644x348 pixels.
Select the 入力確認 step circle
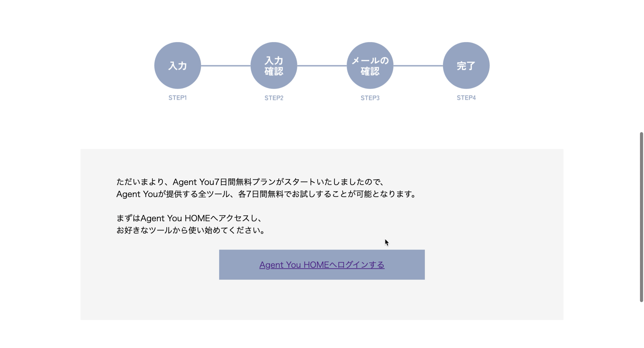(x=274, y=65)
